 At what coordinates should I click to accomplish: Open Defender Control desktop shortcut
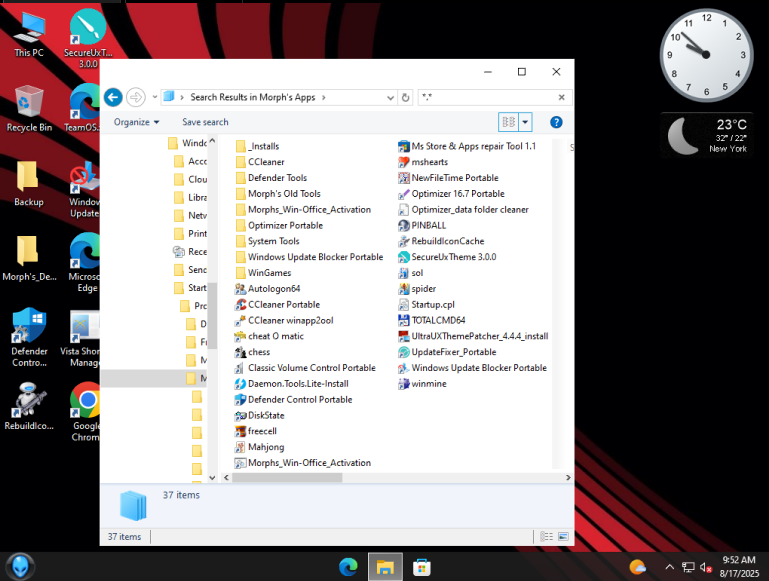[29, 337]
